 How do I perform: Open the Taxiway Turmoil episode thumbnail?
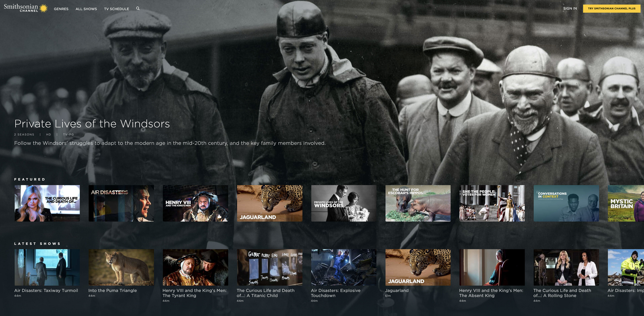(x=47, y=267)
